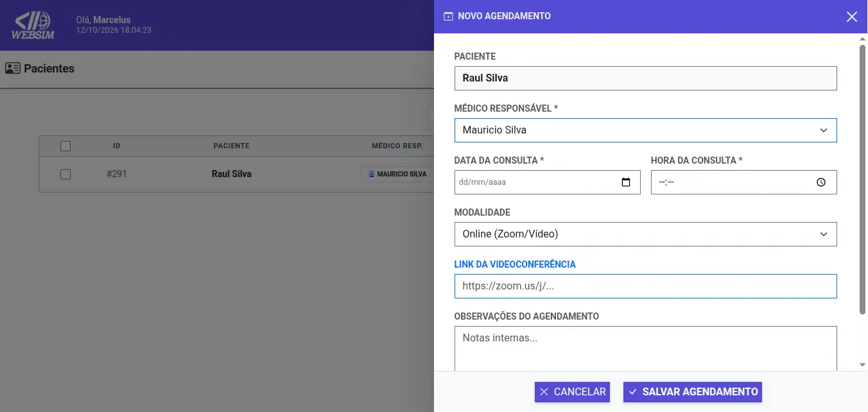Image resolution: width=868 pixels, height=412 pixels.
Task: Click the ID column header
Action: tap(117, 146)
